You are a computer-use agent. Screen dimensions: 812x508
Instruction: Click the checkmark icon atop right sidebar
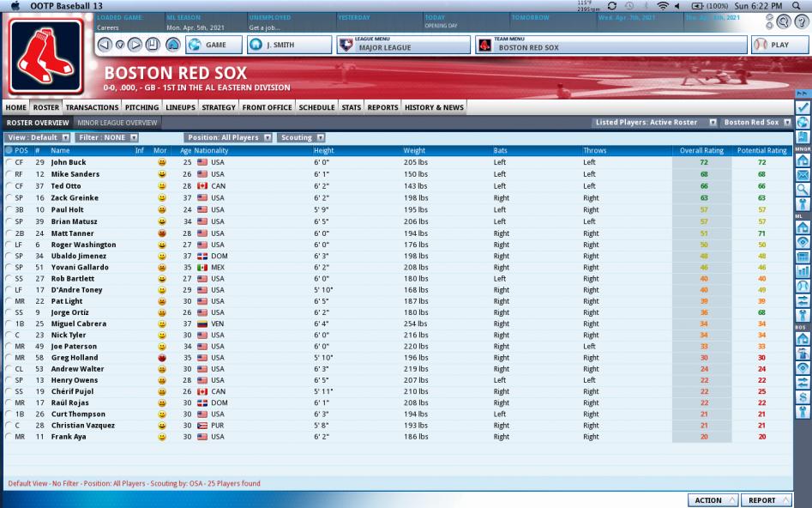(x=803, y=107)
